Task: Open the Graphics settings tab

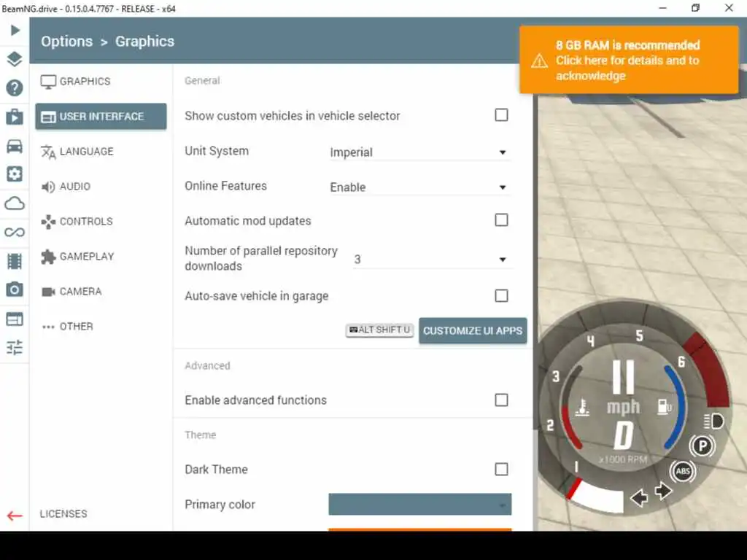Action: click(x=101, y=82)
